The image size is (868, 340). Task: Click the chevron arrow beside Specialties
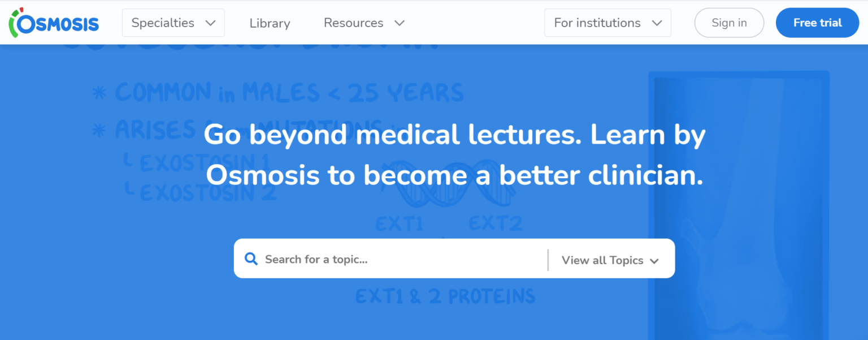coord(211,23)
